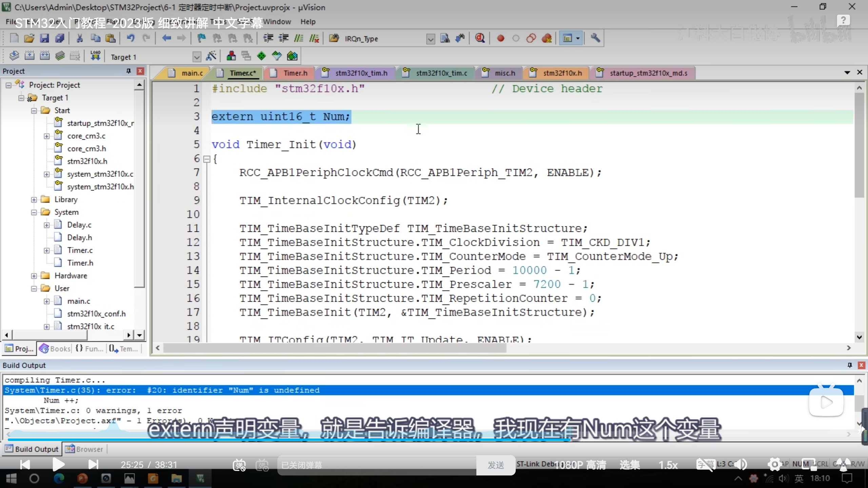Collapse the System folder in project tree
Screen dimensions: 868x488
(34, 212)
